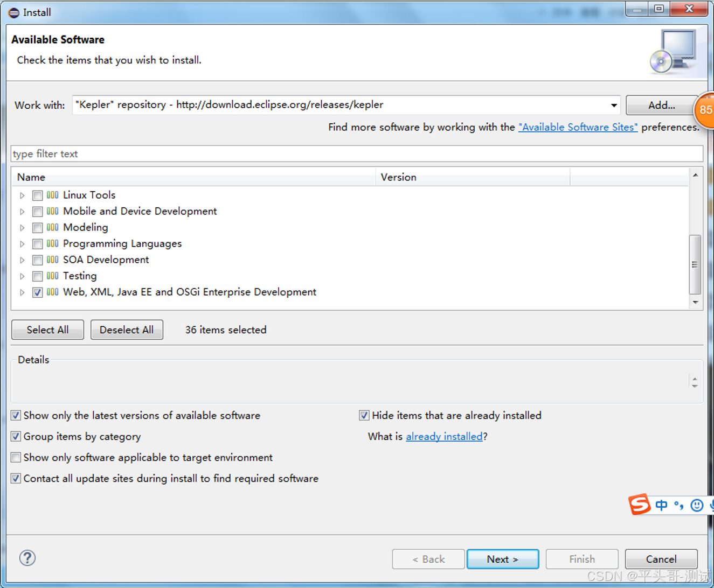Click the software list scrollbar down arrow
The height and width of the screenshot is (588, 714).
click(x=696, y=303)
